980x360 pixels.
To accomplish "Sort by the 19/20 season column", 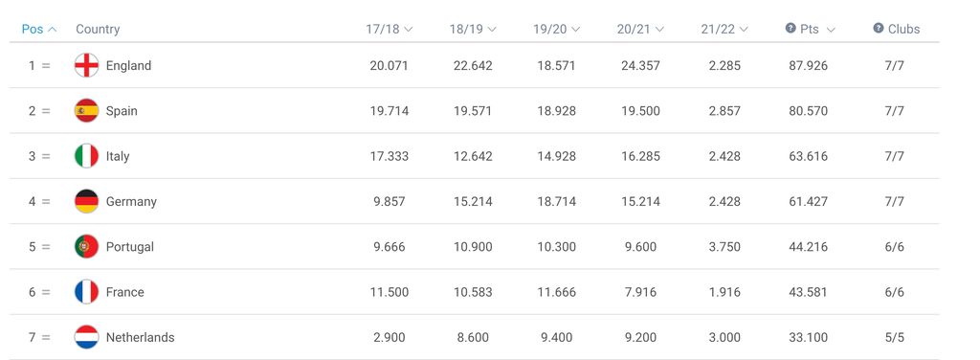I will [x=556, y=29].
